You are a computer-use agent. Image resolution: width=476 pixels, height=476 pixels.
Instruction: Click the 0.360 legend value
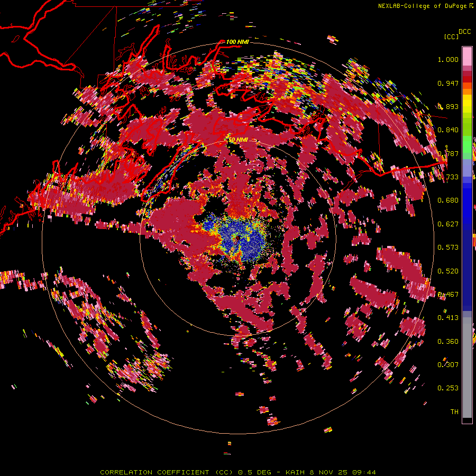pos(448,342)
